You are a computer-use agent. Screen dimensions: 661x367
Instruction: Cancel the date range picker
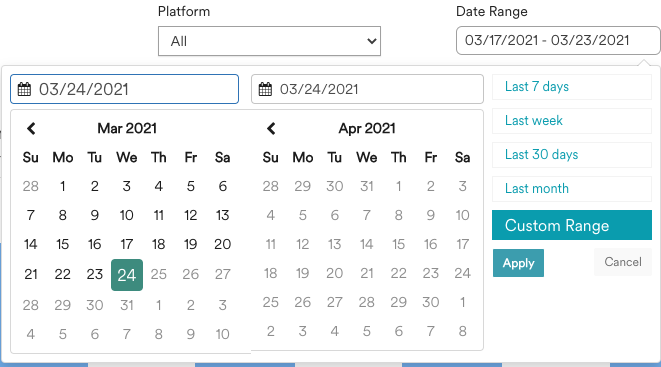623,262
